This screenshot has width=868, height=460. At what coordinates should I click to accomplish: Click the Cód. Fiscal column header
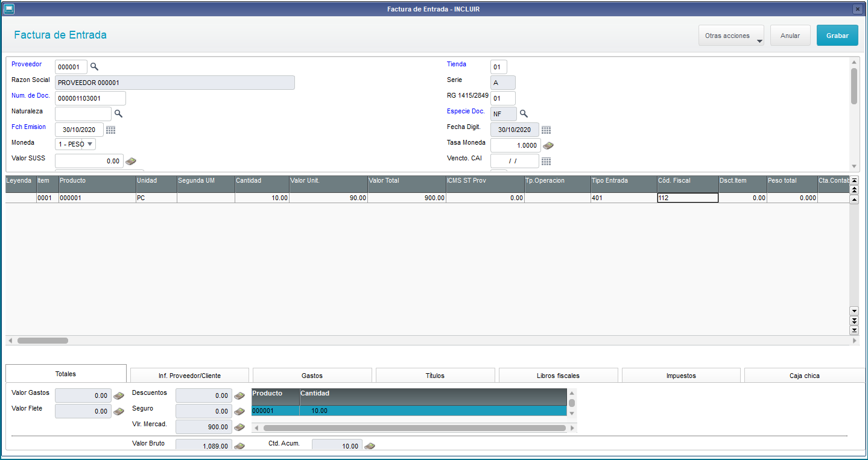tap(688, 184)
